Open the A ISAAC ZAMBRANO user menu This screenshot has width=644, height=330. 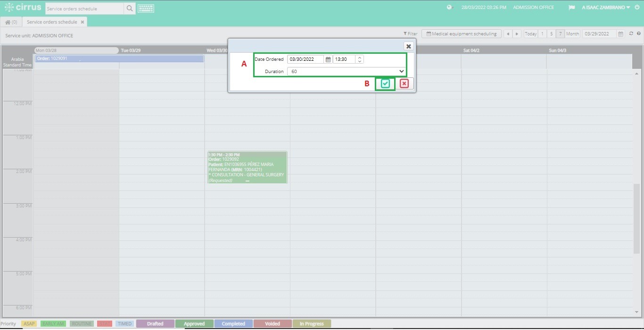606,8
